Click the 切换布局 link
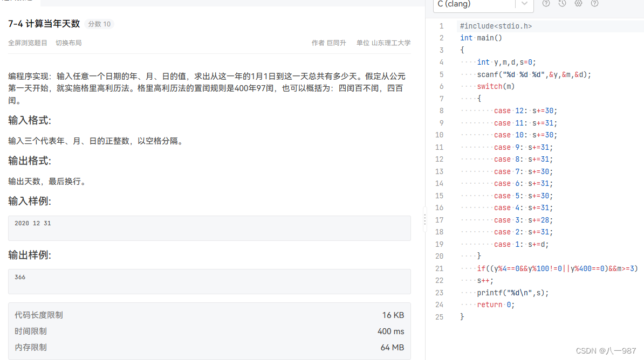 [x=69, y=43]
